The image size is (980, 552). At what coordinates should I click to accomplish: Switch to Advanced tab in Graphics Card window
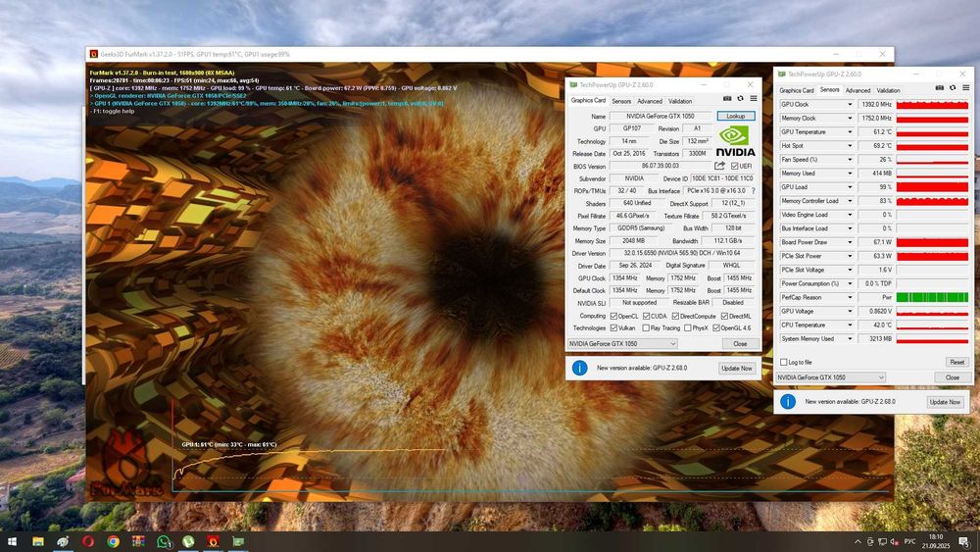(650, 101)
